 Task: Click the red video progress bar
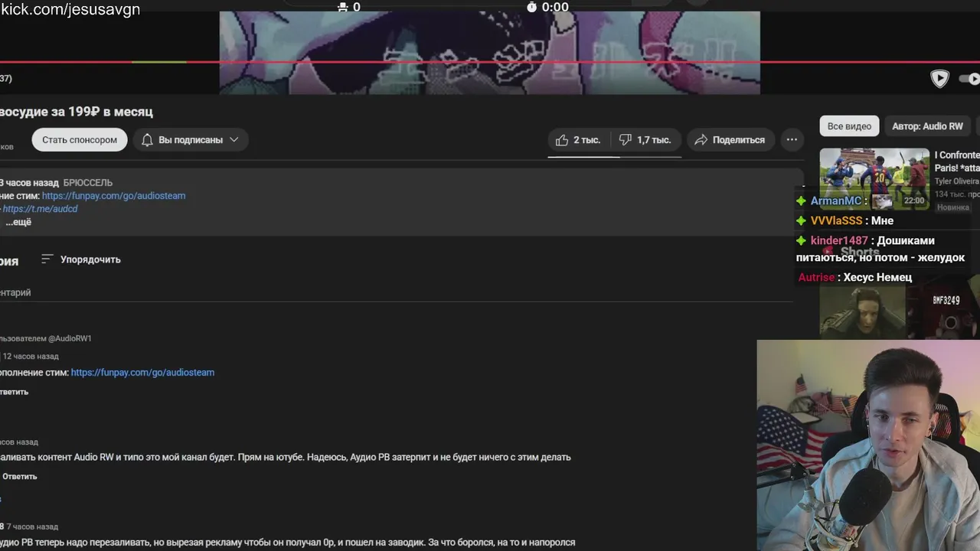[490, 62]
